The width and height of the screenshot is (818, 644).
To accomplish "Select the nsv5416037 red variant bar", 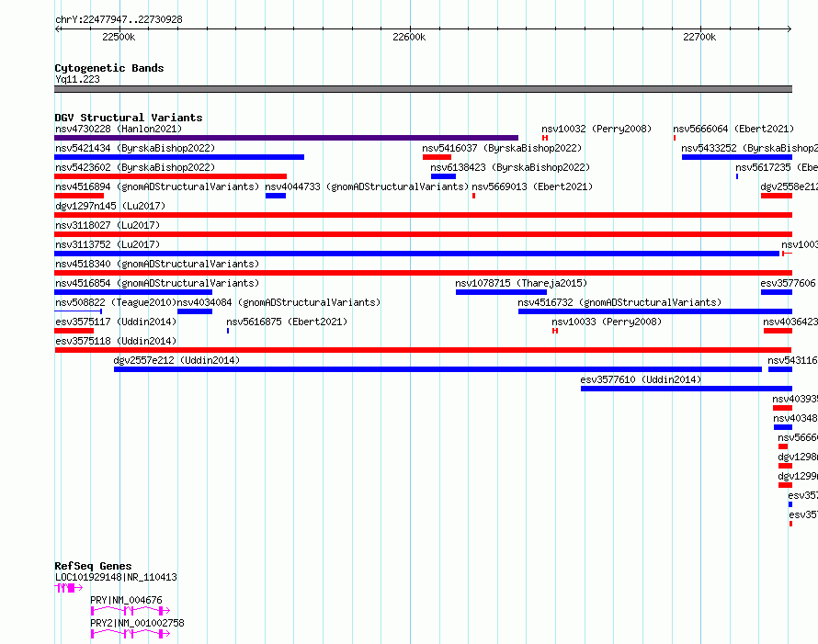I will tap(437, 157).
